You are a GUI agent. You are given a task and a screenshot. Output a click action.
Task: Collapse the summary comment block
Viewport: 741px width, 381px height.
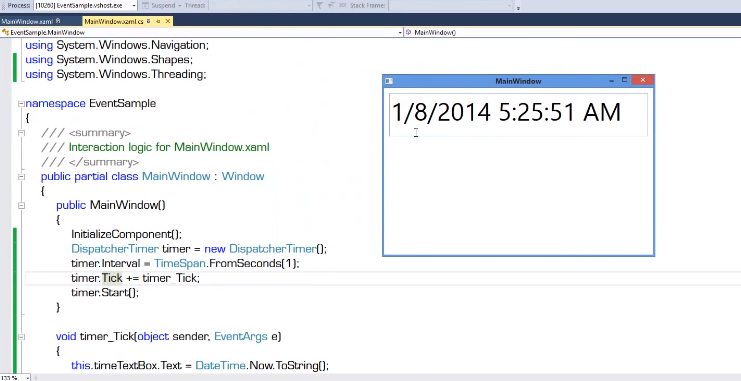pos(21,133)
